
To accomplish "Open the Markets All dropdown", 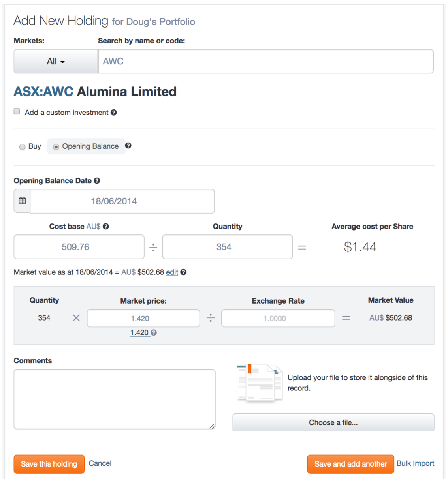I will (56, 61).
